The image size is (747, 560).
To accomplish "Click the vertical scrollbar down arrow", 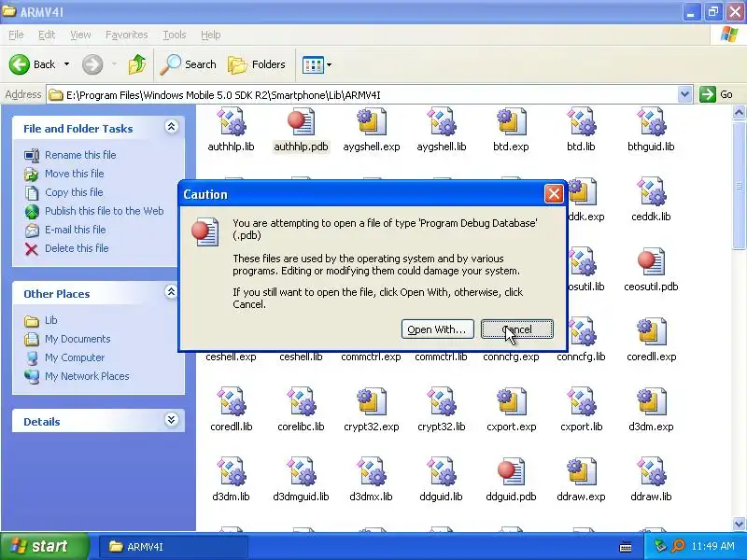I will pos(739,524).
